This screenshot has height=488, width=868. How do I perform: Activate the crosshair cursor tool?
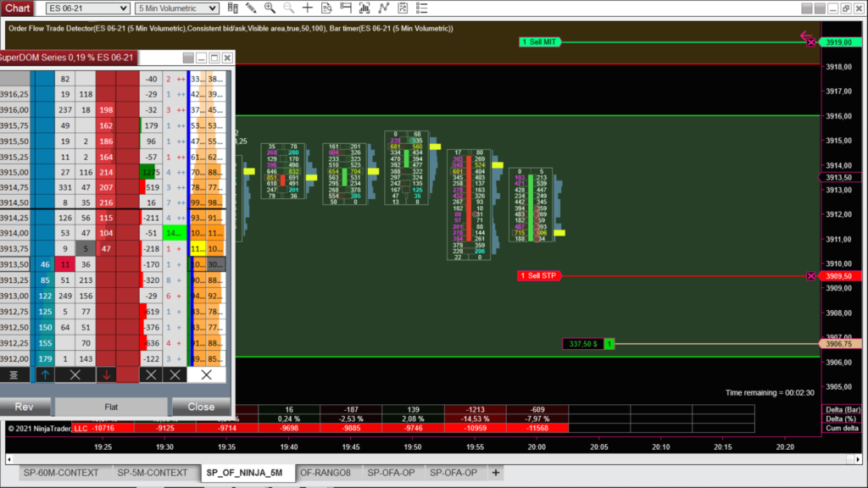[x=307, y=8]
